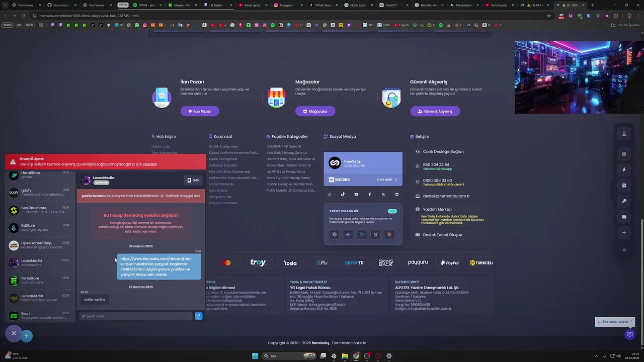Open the LuneaMedia conversation
Viewport: 644px width, 362px height.
click(40, 298)
